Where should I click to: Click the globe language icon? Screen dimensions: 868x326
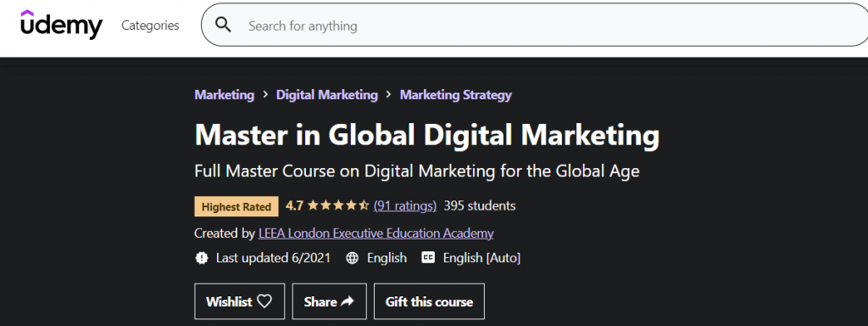352,258
